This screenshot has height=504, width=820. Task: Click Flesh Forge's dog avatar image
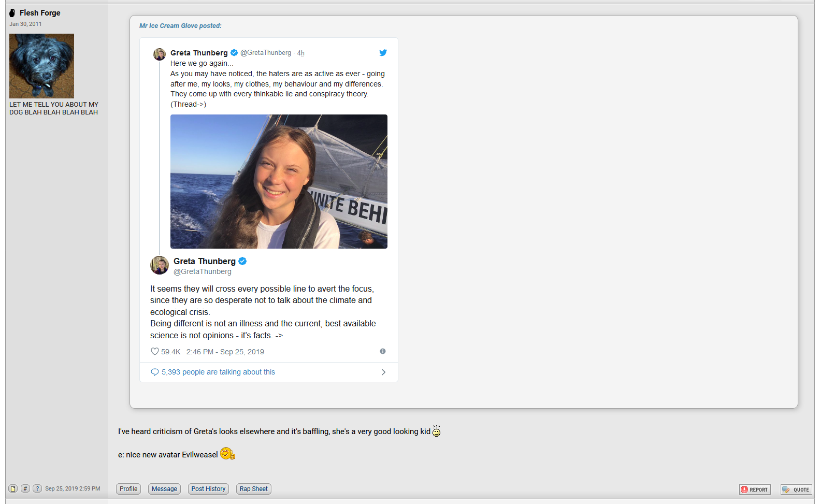pyautogui.click(x=41, y=66)
